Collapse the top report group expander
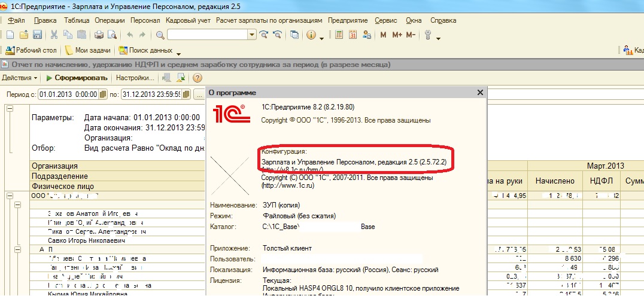The width and height of the screenshot is (644, 296). tap(10, 108)
